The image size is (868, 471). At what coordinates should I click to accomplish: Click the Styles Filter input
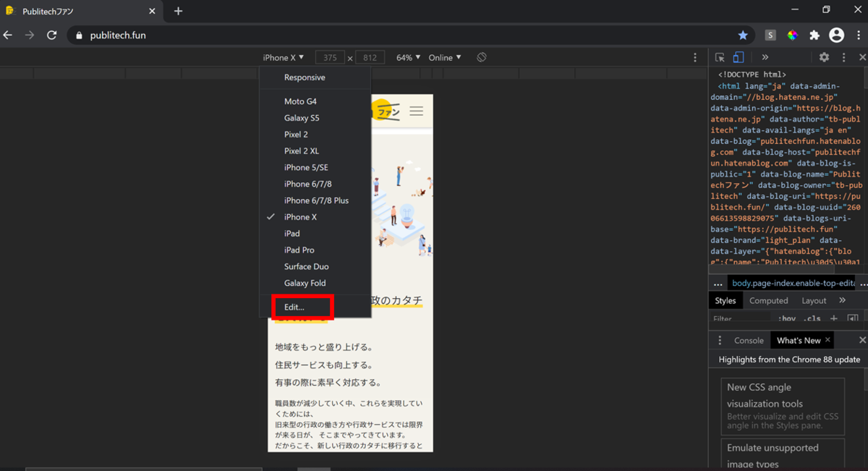point(741,318)
